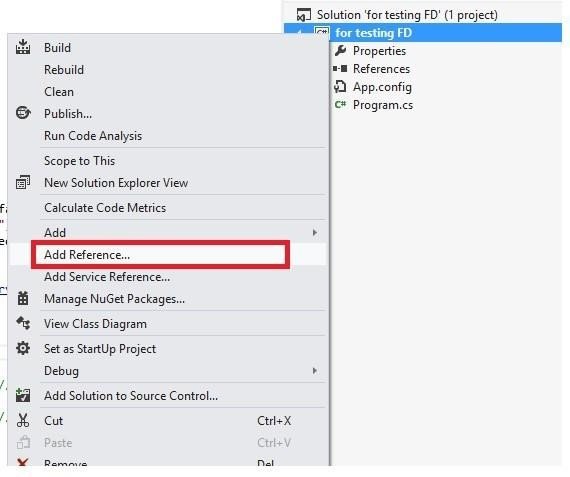Image resolution: width=570 pixels, height=477 pixels.
Task: Click the New Solution Explorer View icon
Action: point(23,182)
